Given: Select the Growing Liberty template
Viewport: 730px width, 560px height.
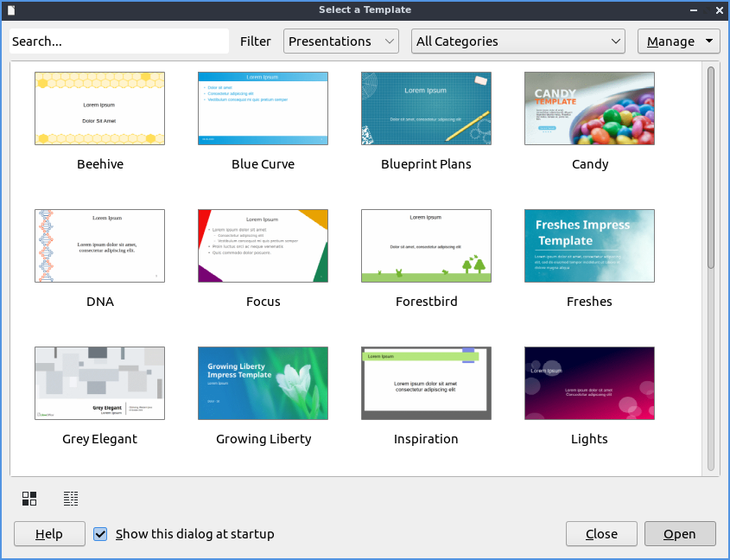Looking at the screenshot, I should pyautogui.click(x=263, y=383).
